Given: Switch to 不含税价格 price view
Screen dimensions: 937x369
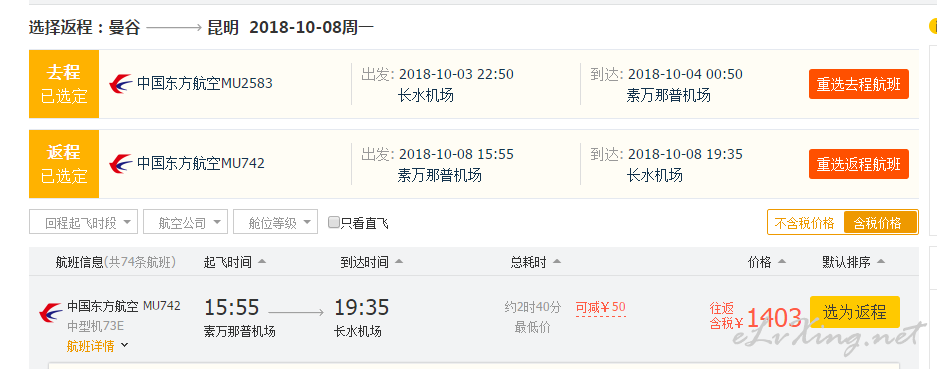Looking at the screenshot, I should [804, 223].
